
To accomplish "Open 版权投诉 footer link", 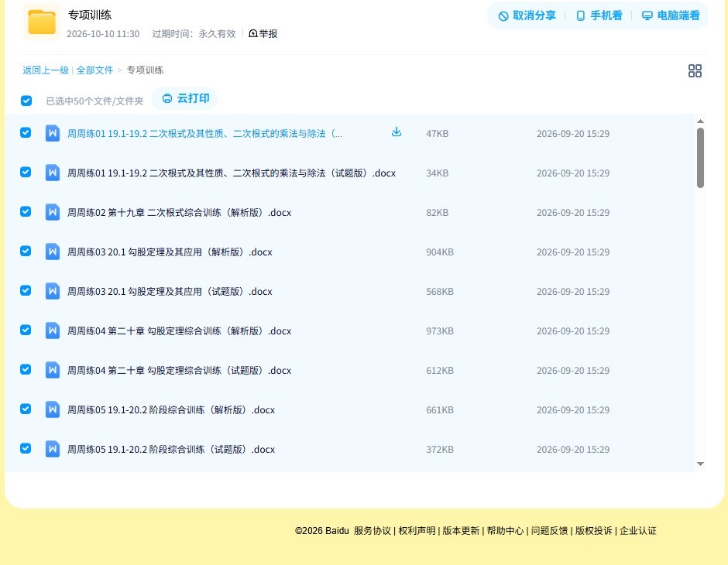I will (x=593, y=531).
